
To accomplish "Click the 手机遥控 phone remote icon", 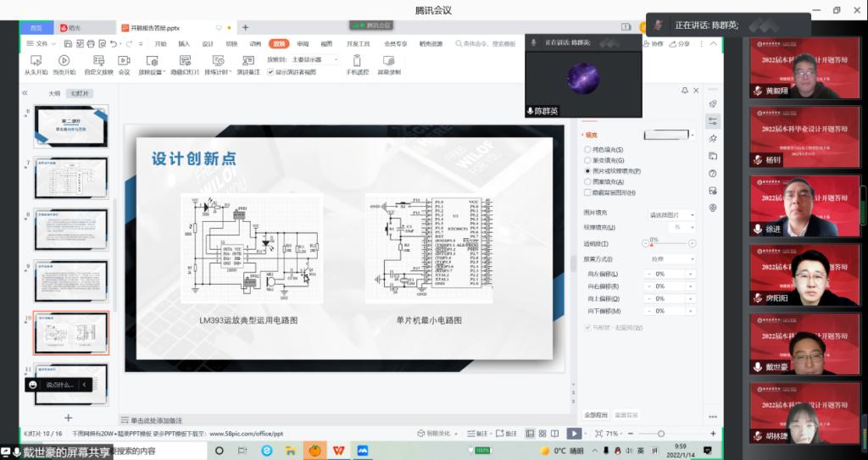I will click(x=357, y=60).
